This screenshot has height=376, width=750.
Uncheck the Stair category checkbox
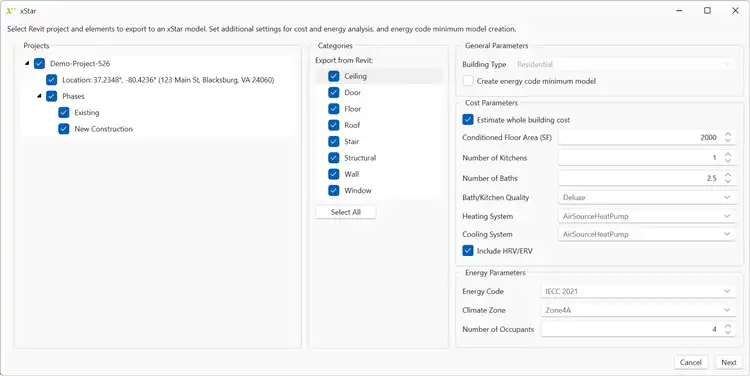(x=334, y=141)
